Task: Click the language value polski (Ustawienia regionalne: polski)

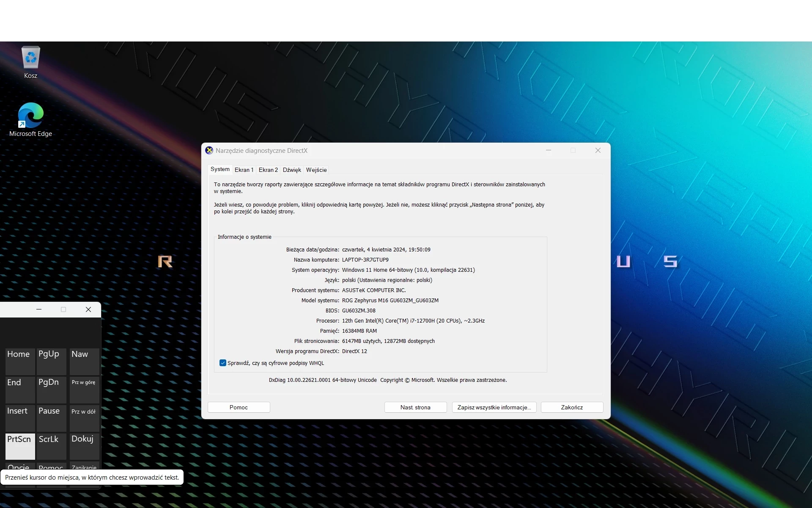Action: click(387, 280)
